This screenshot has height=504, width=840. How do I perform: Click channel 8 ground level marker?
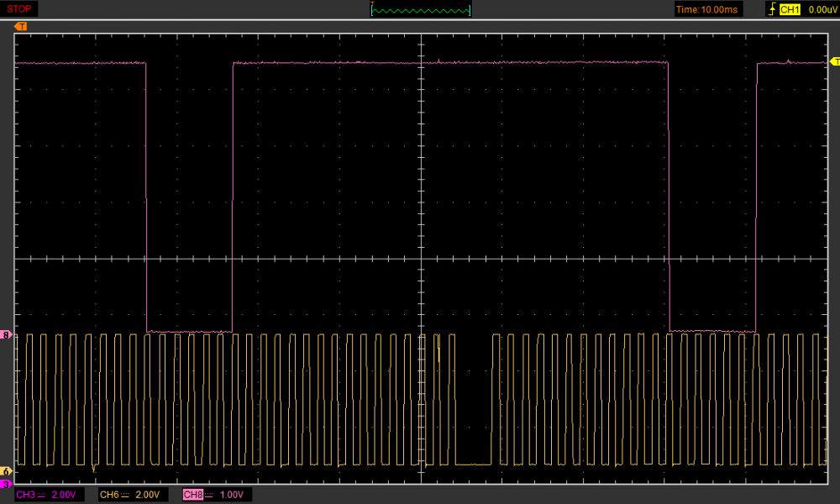(x=8, y=335)
